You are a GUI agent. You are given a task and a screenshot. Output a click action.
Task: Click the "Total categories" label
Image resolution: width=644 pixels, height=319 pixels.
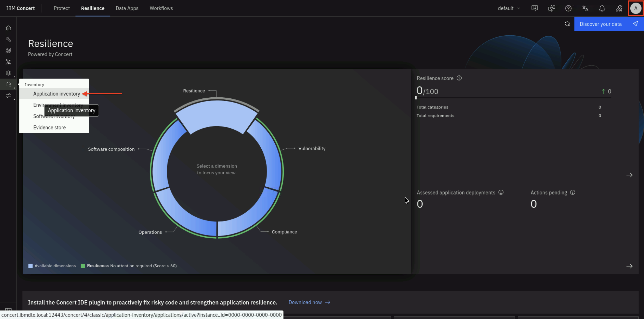432,107
